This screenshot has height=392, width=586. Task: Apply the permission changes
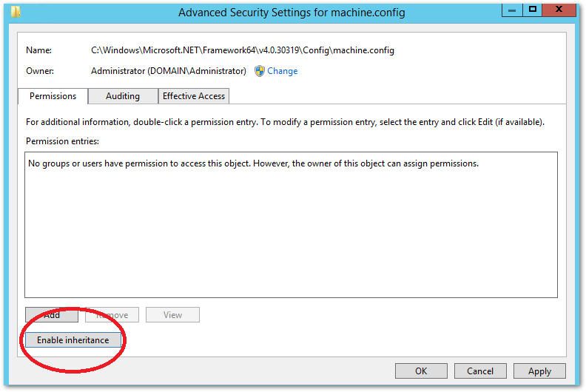(539, 371)
